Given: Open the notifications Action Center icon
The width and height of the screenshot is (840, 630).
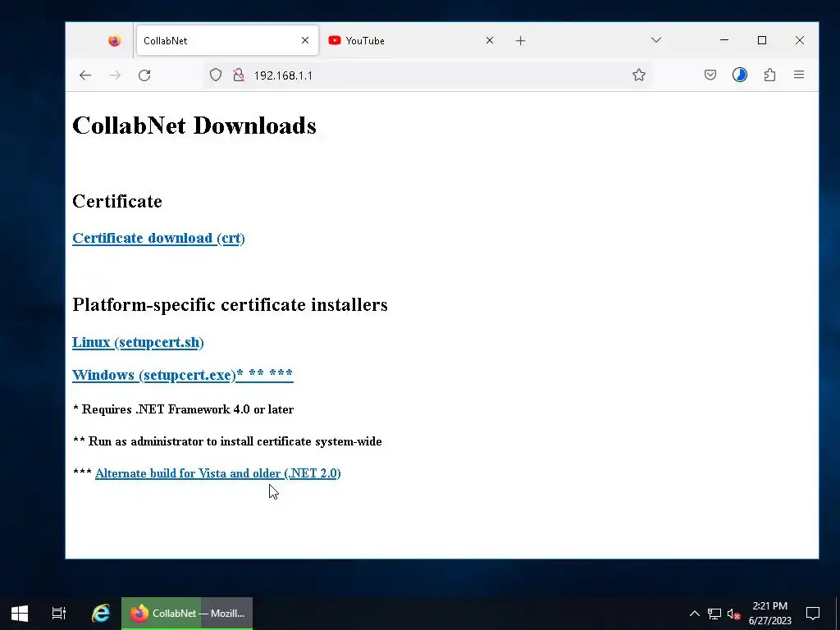Looking at the screenshot, I should pyautogui.click(x=813, y=614).
